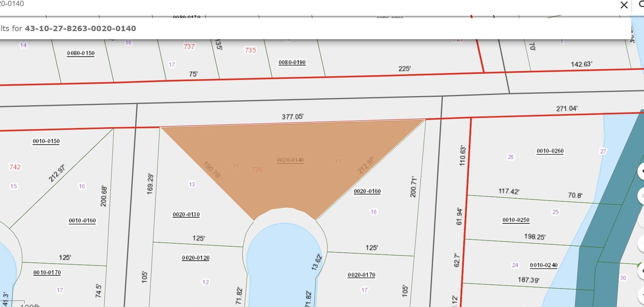Click the 13.62' cul-de-sac dimension label

tap(317, 262)
